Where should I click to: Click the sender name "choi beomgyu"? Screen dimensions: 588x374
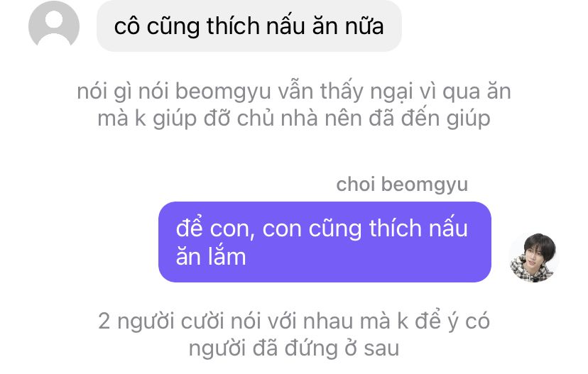[402, 185]
